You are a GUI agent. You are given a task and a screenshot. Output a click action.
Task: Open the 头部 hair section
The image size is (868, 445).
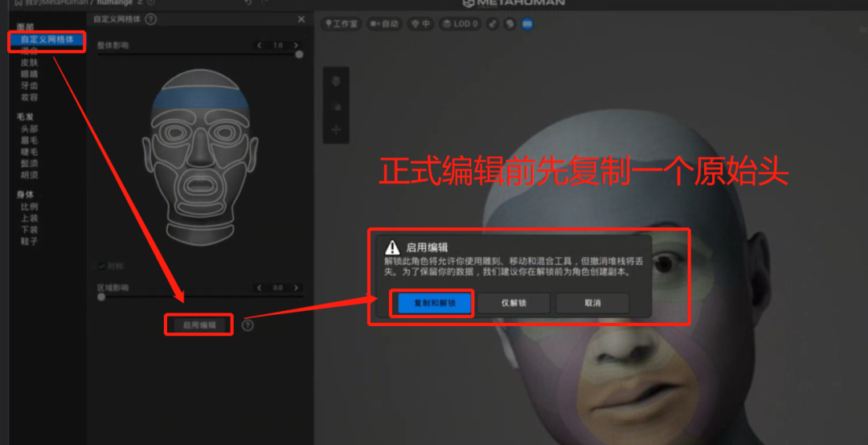(x=30, y=129)
